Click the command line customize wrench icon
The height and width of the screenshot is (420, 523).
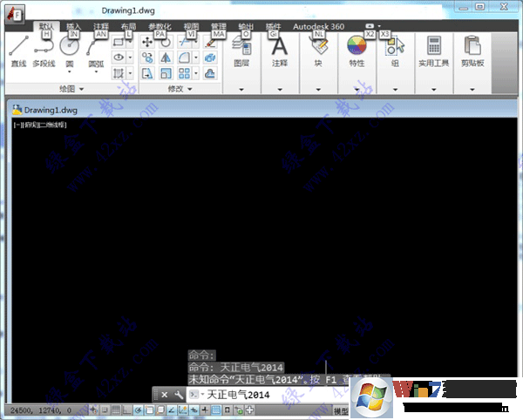pos(179,395)
